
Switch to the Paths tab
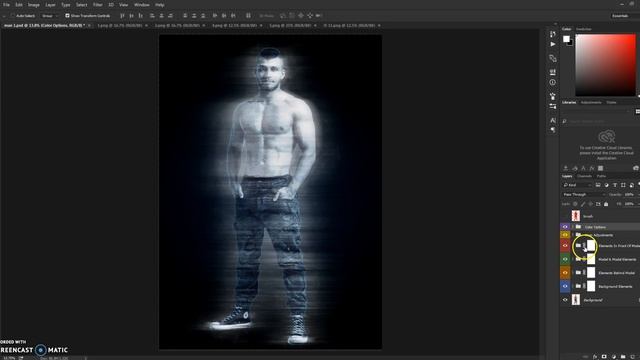click(x=601, y=176)
